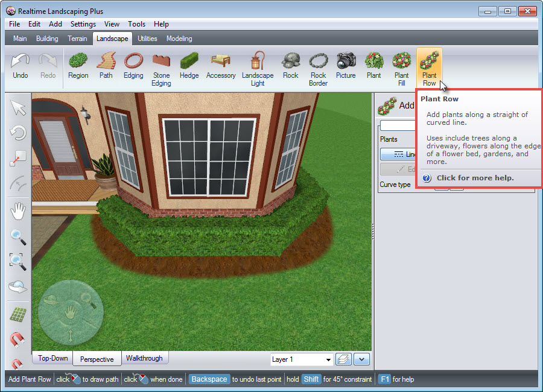Select the hand pan tool
Viewport: 543px width, 392px height.
(18, 211)
